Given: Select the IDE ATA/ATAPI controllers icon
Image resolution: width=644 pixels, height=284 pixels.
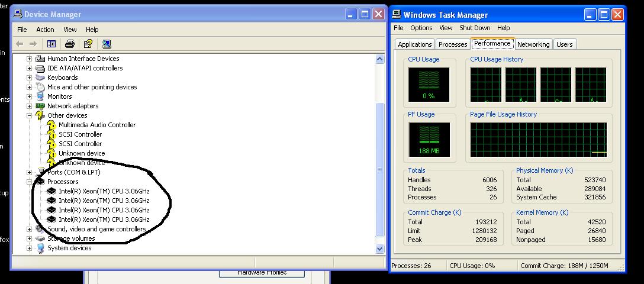Looking at the screenshot, I should click(40, 68).
